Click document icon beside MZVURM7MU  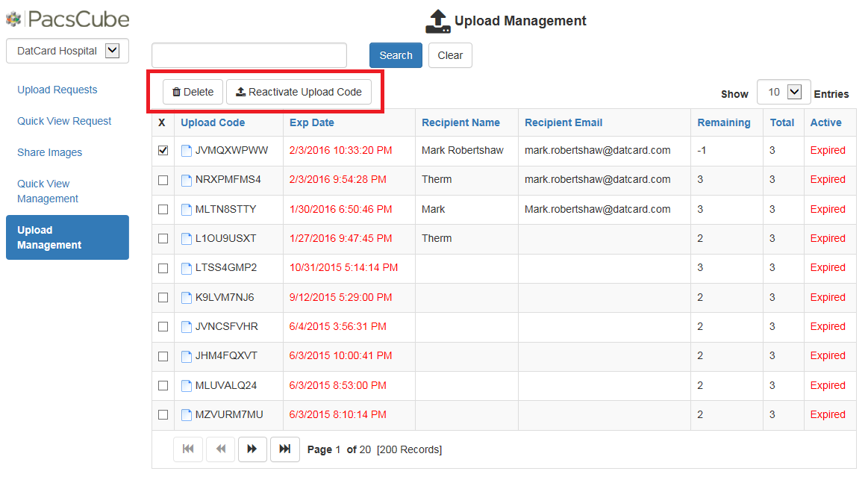click(187, 415)
